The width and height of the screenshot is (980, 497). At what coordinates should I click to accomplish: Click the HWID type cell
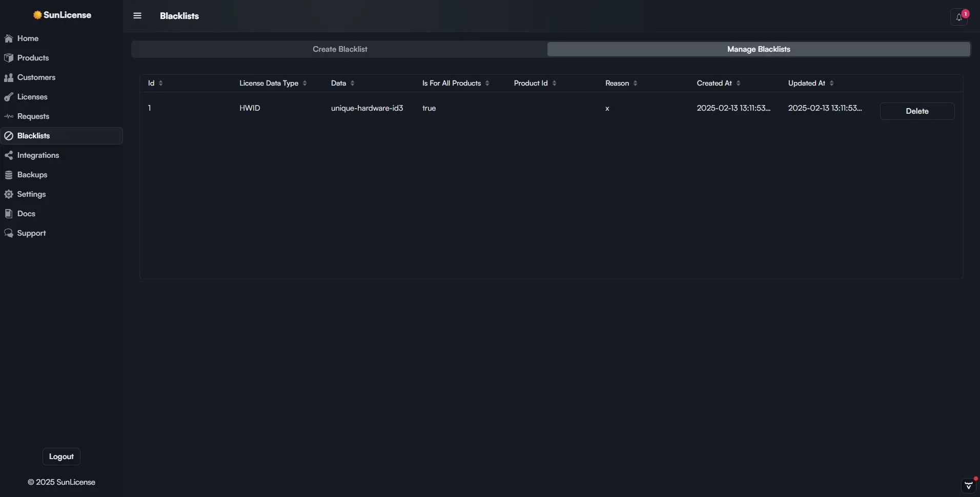250,108
